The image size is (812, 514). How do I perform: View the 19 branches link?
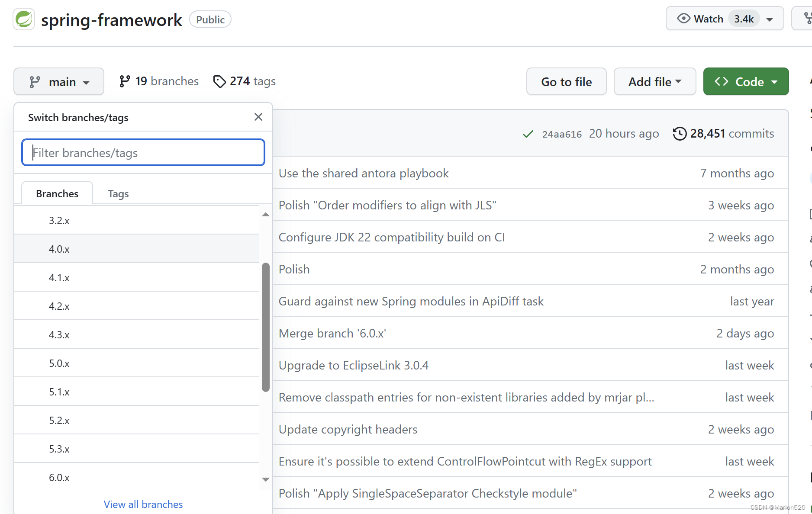coord(159,81)
